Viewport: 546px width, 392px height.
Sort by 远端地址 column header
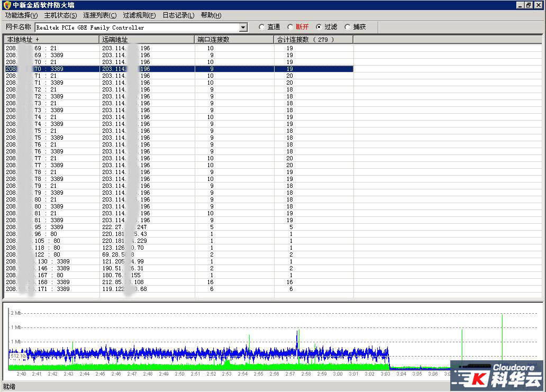click(x=147, y=39)
